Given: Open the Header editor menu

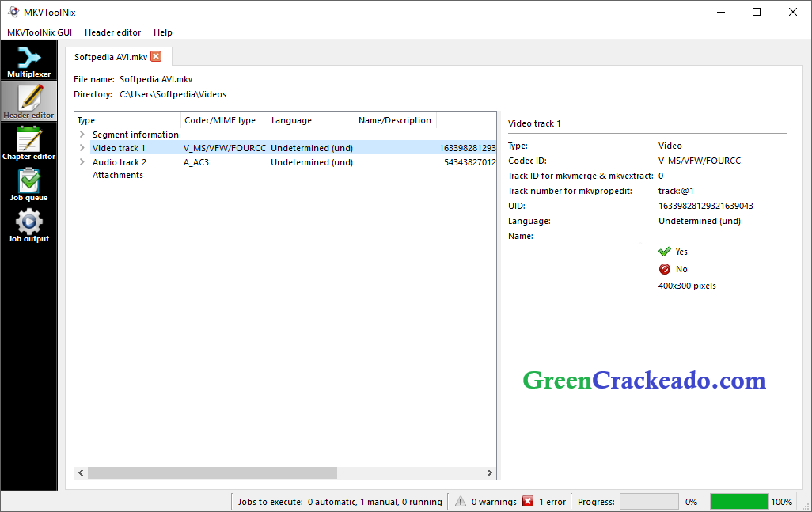Looking at the screenshot, I should tap(112, 32).
